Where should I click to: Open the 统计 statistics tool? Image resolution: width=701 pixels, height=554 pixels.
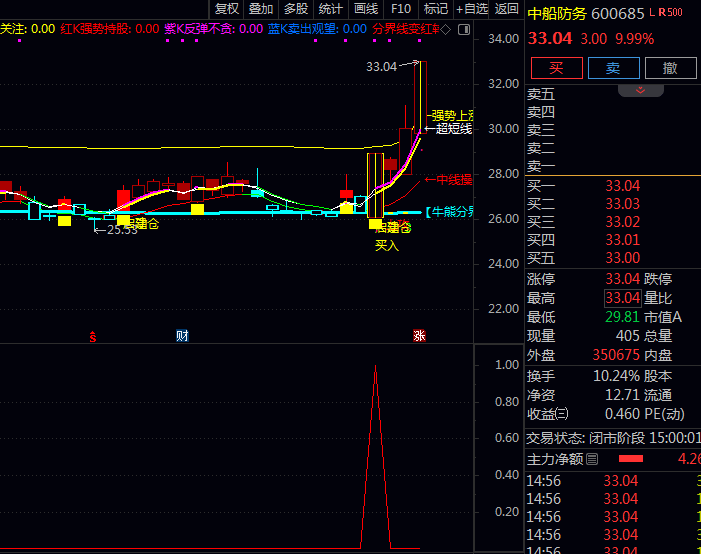pyautogui.click(x=331, y=8)
